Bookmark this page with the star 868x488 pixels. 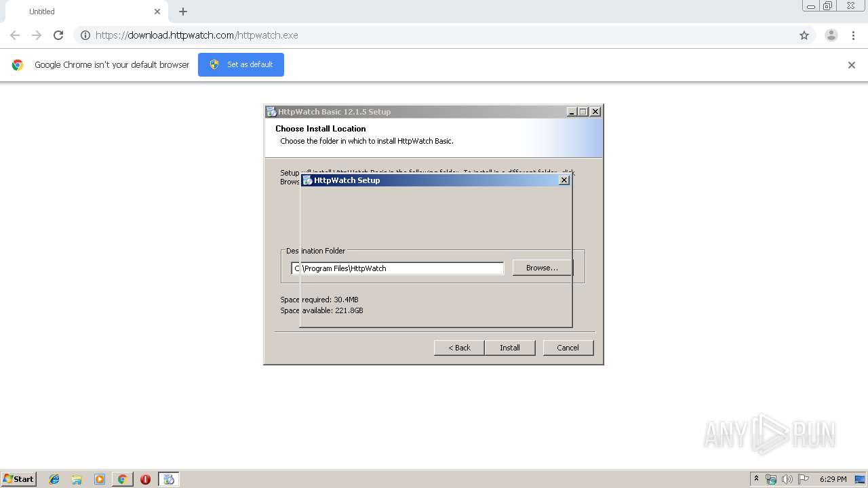coord(804,35)
